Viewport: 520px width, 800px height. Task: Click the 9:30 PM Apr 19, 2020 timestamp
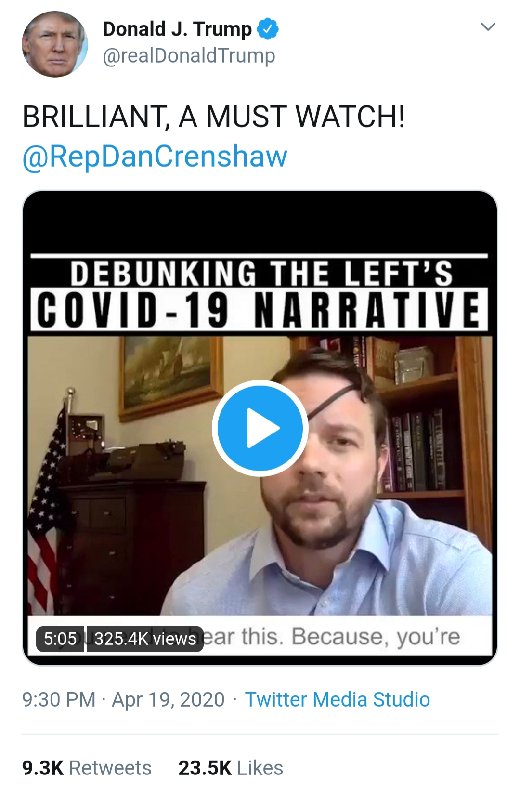(123, 699)
